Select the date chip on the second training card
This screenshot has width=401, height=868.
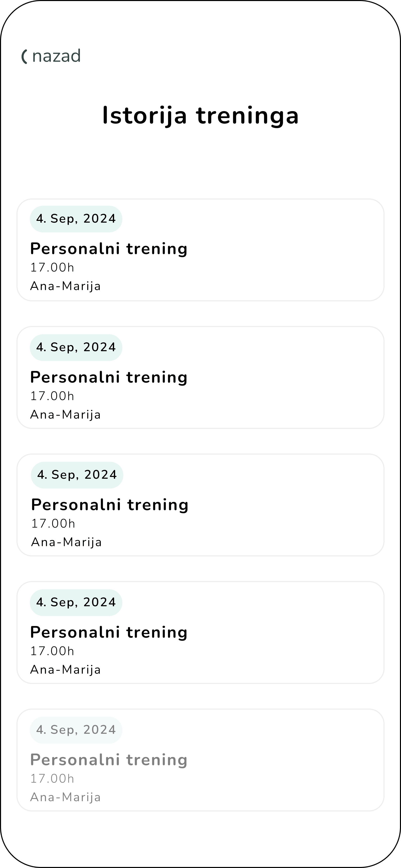[x=76, y=347]
